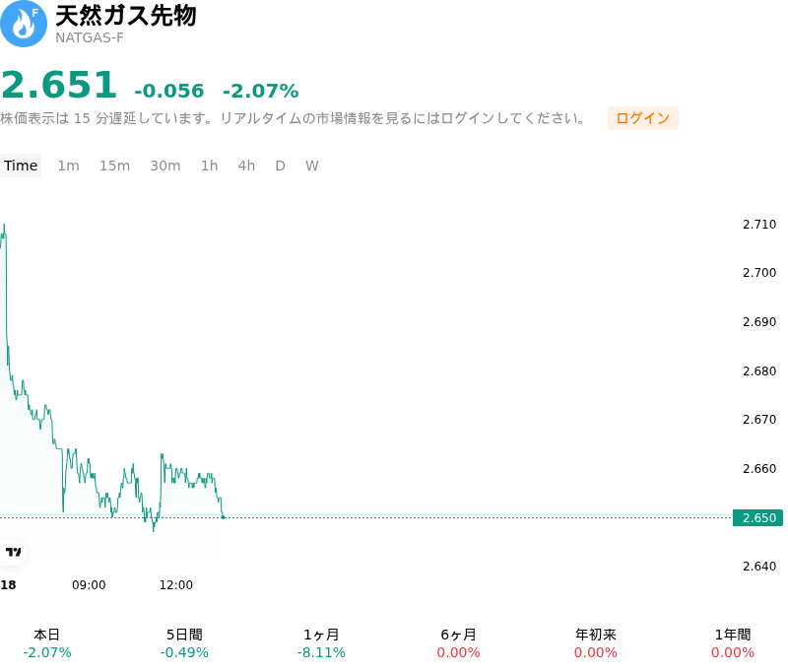Image resolution: width=788 pixels, height=672 pixels.
Task: Switch to 1m interval
Action: [x=68, y=166]
